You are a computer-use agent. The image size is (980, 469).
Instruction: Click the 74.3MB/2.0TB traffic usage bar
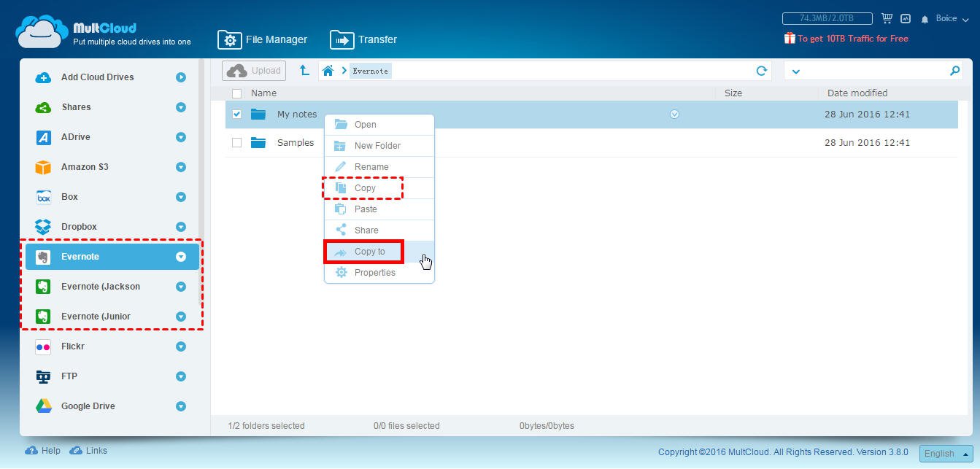pos(827,18)
